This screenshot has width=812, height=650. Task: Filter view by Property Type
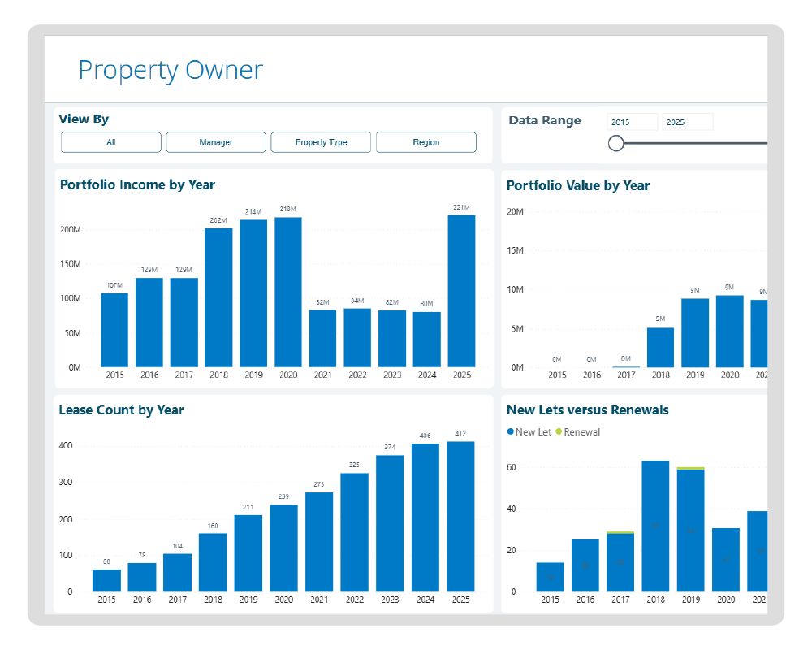pyautogui.click(x=321, y=142)
